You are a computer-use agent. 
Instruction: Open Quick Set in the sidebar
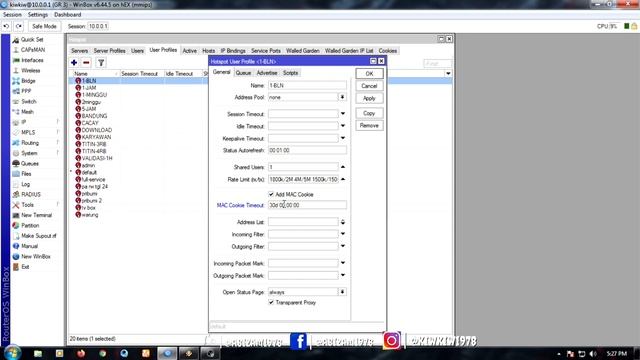[31, 40]
